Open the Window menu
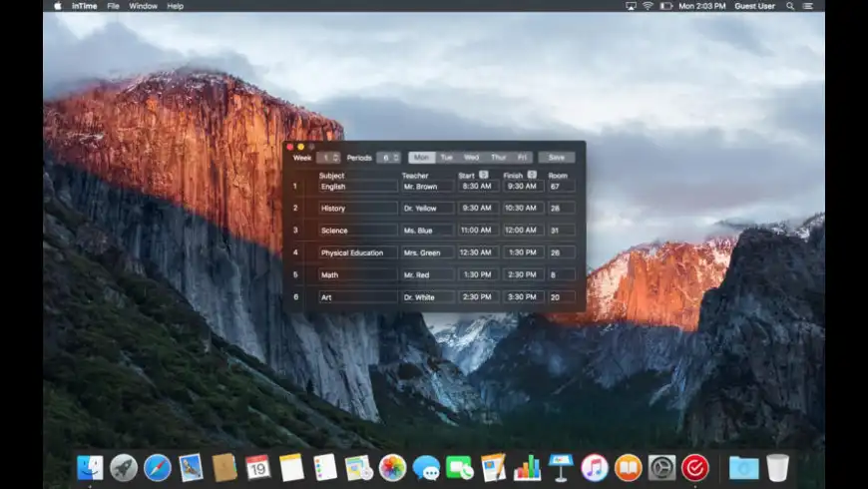 coord(143,6)
